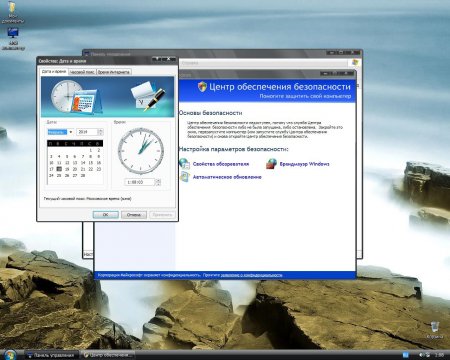Switch to Центр обеспечения taskbar button
The width and height of the screenshot is (450, 360).
click(x=108, y=355)
